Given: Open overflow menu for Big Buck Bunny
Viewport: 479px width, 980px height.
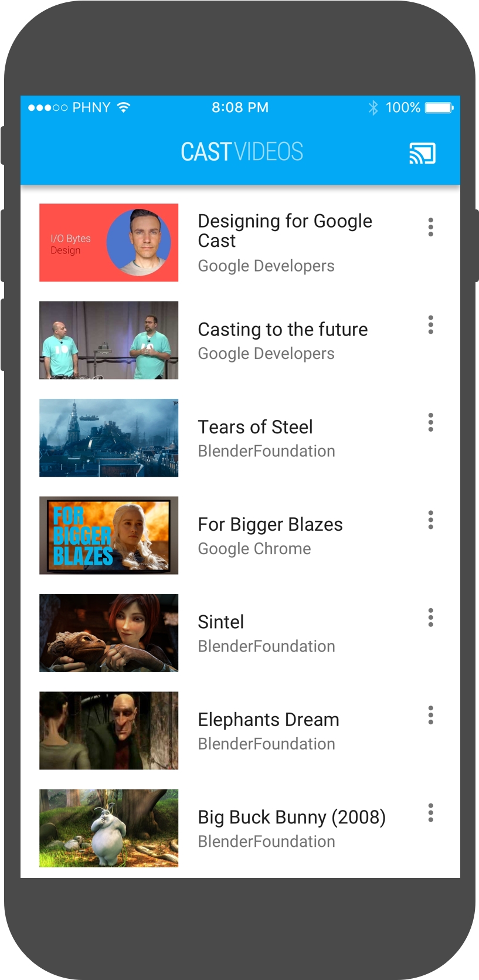Looking at the screenshot, I should pos(430,813).
